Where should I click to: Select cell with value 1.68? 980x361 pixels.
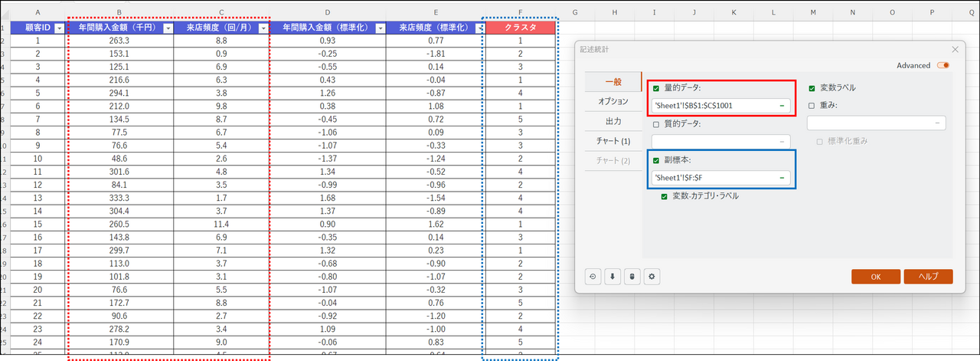click(x=328, y=198)
